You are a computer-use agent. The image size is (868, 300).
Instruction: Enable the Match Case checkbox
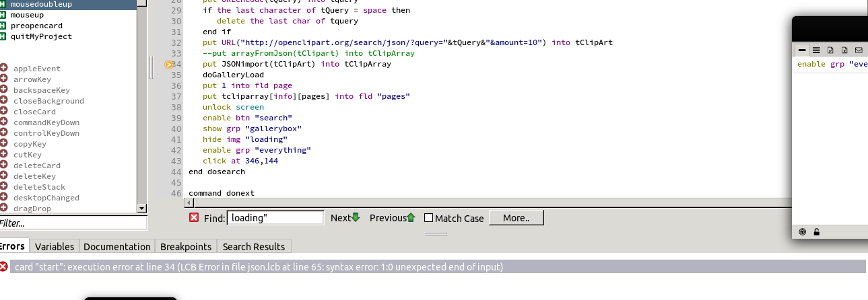(x=428, y=218)
